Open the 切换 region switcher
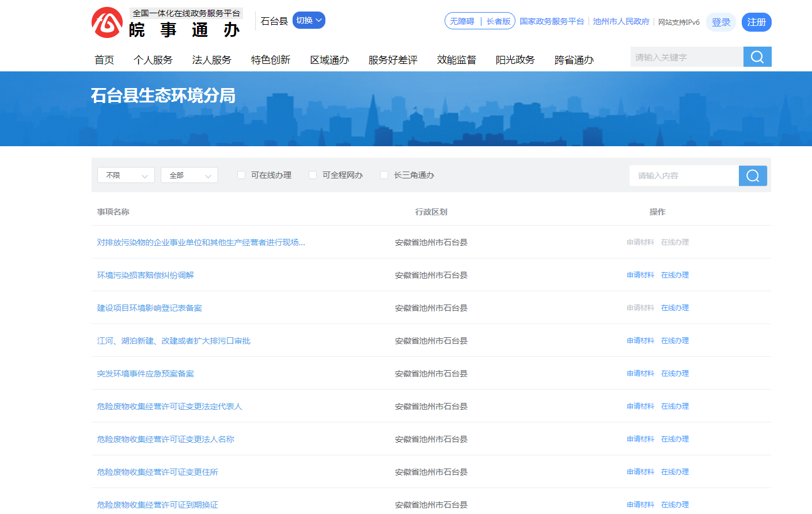The image size is (812, 514). coord(309,20)
